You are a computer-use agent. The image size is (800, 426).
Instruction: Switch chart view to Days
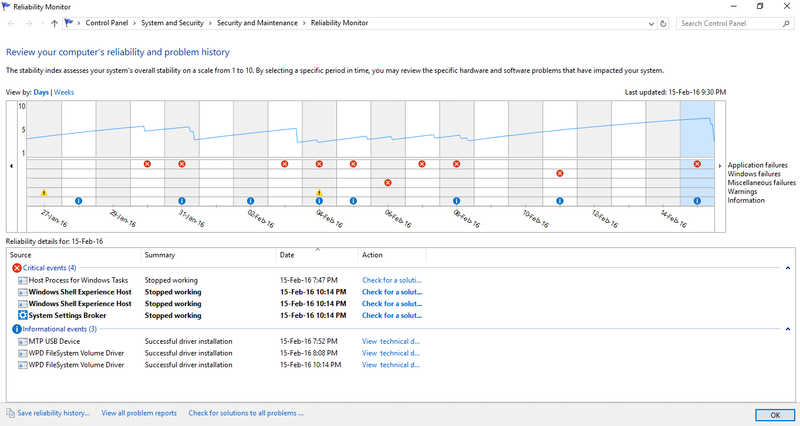coord(41,92)
